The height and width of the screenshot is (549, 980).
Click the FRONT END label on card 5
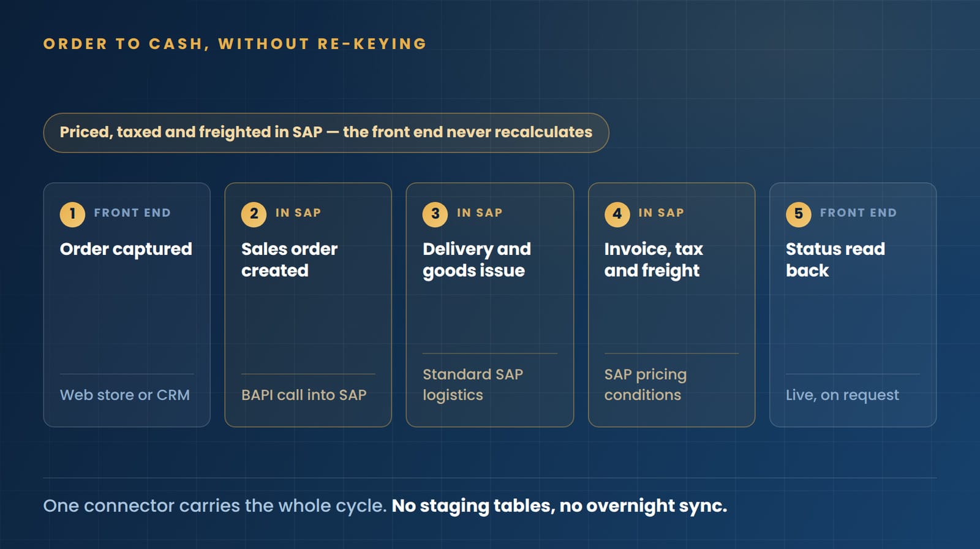point(858,213)
